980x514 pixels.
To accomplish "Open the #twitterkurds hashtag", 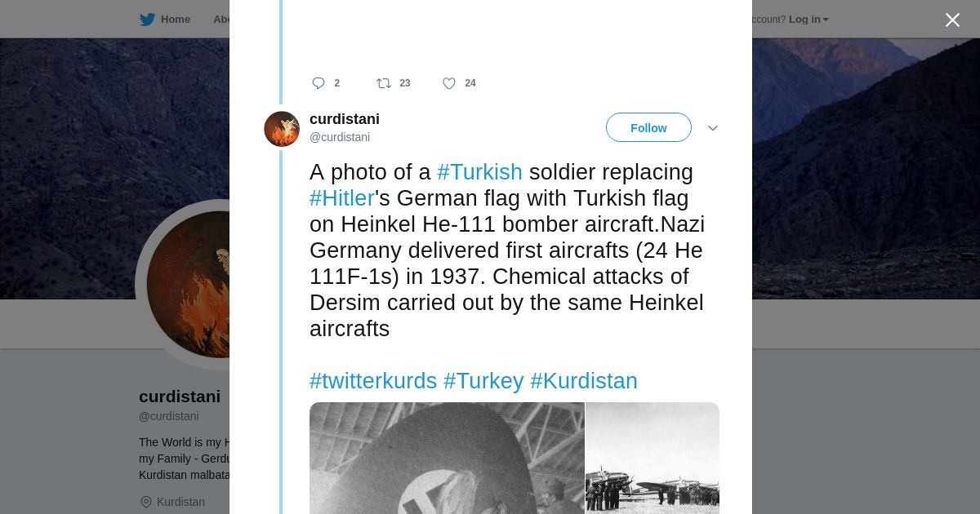I will tap(373, 381).
